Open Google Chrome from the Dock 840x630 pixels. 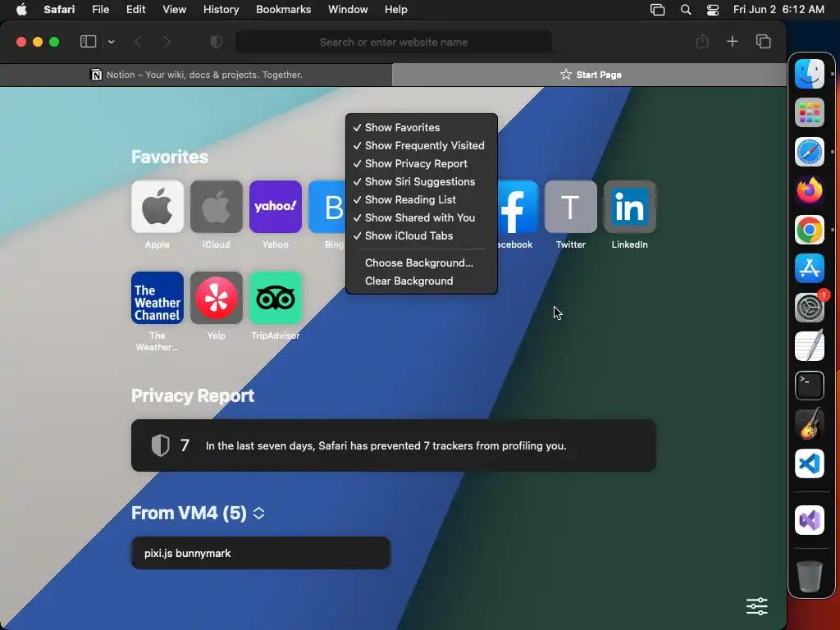(810, 230)
